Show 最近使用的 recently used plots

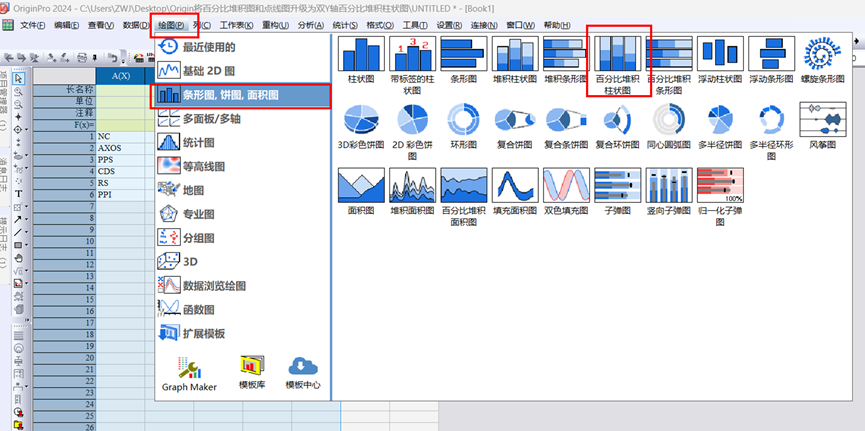[241, 47]
